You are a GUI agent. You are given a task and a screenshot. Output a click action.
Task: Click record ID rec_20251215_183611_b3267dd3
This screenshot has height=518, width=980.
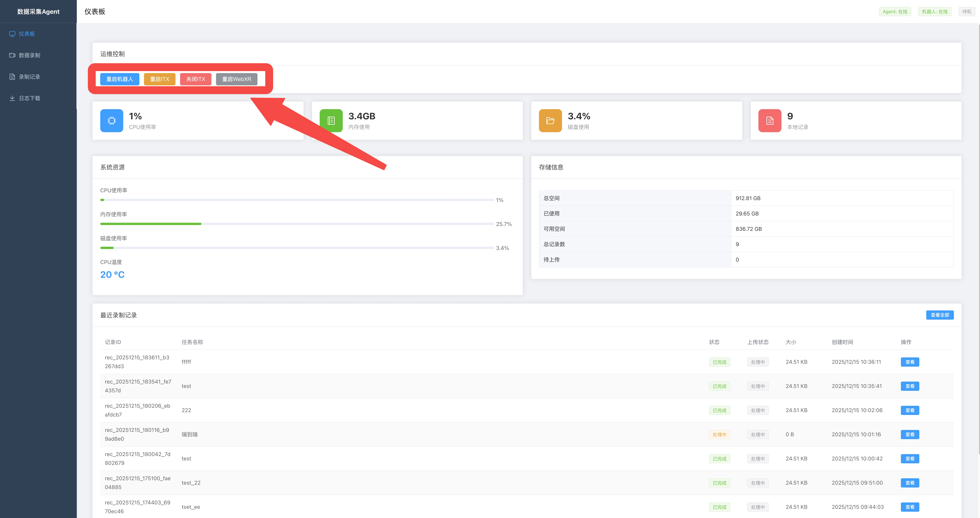click(137, 362)
